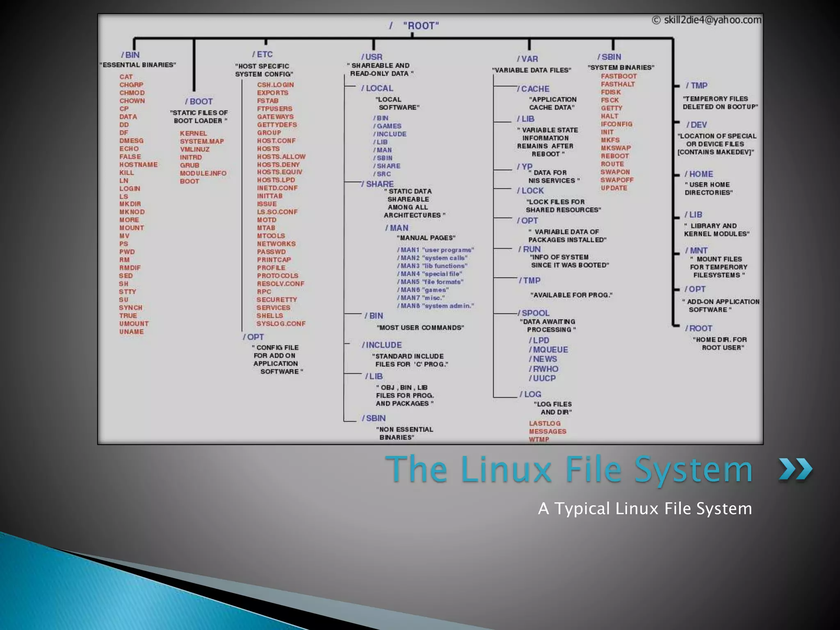Click the /LOCK directory label
The image size is (840, 630).
(530, 191)
